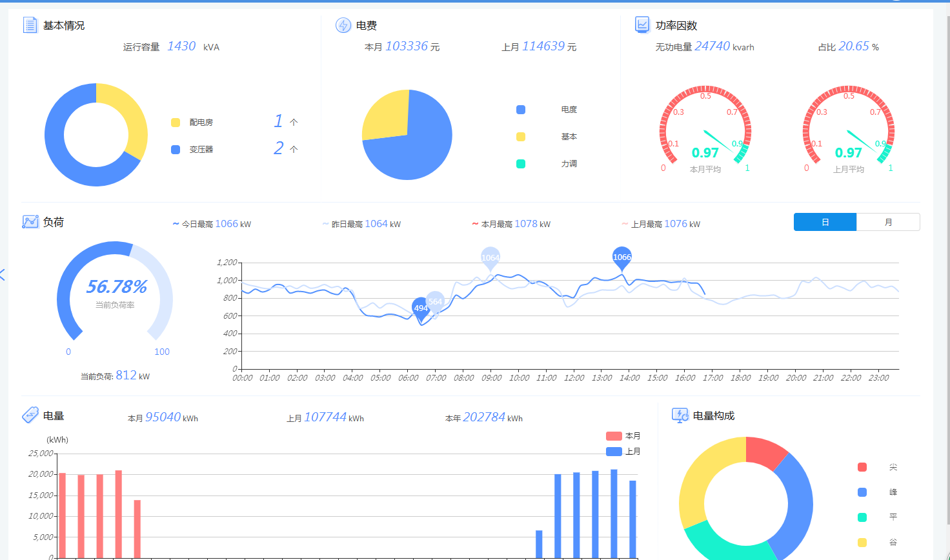Toggle 上月最高 legend series
950x560 pixels.
[660, 224]
